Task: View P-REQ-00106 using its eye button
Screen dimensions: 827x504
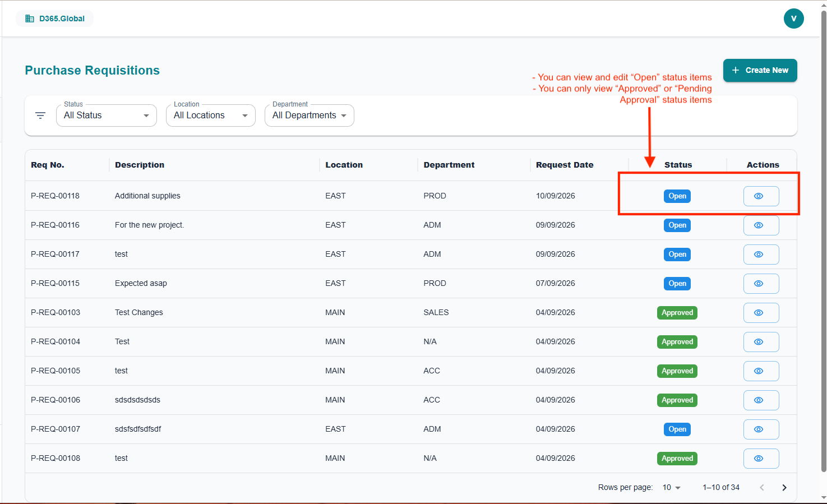Action: coord(761,400)
